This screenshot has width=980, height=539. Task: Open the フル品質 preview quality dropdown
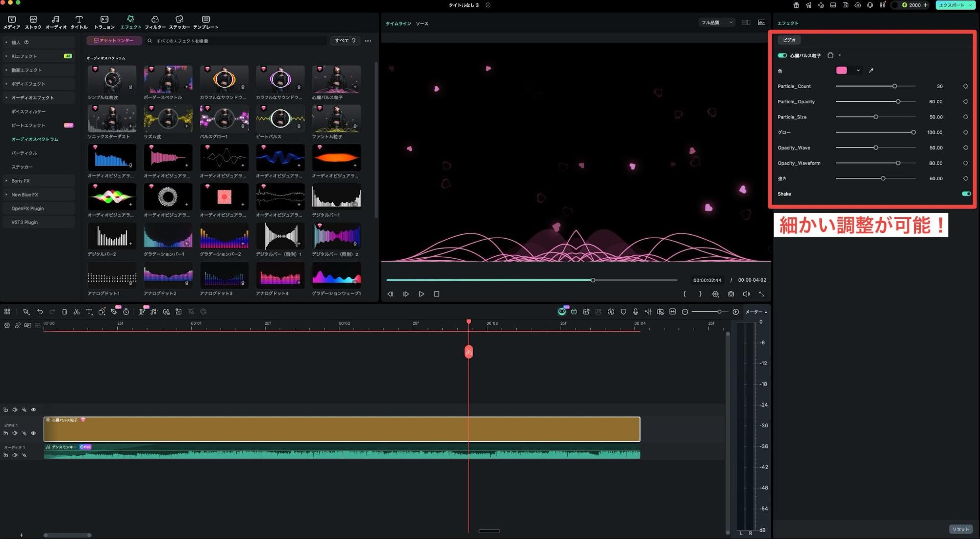(716, 23)
